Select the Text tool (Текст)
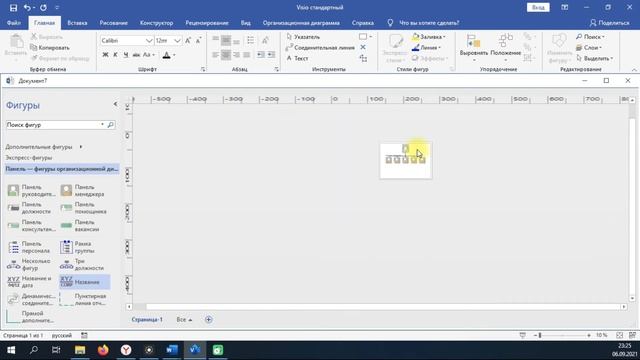The width and height of the screenshot is (640, 360). coord(297,58)
